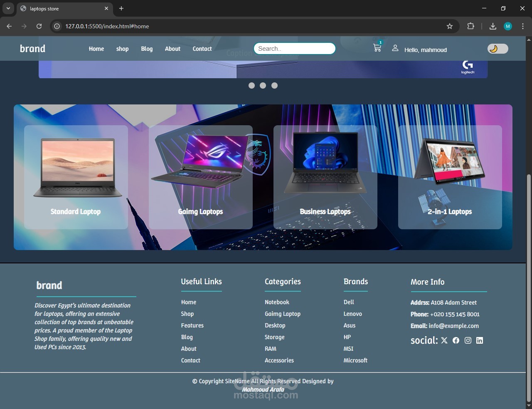Open the Standard Laptop category card

[76, 177]
